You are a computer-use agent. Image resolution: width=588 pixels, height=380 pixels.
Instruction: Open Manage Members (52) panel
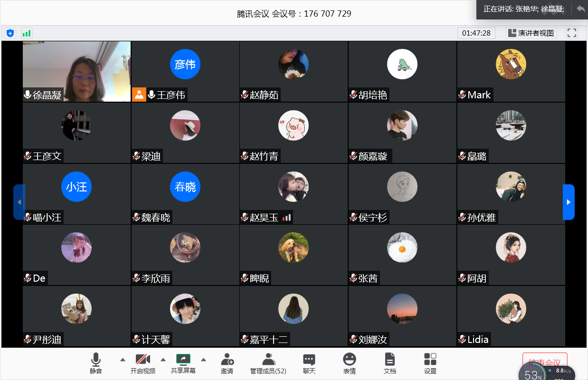click(268, 363)
